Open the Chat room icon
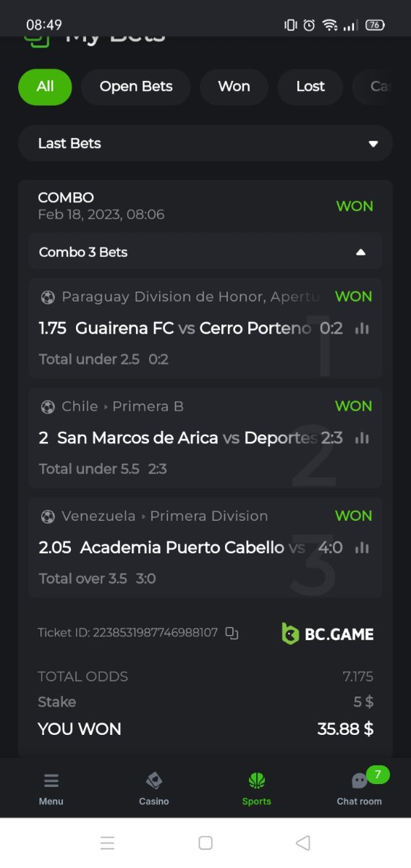This screenshot has height=868, width=411. coord(360,781)
